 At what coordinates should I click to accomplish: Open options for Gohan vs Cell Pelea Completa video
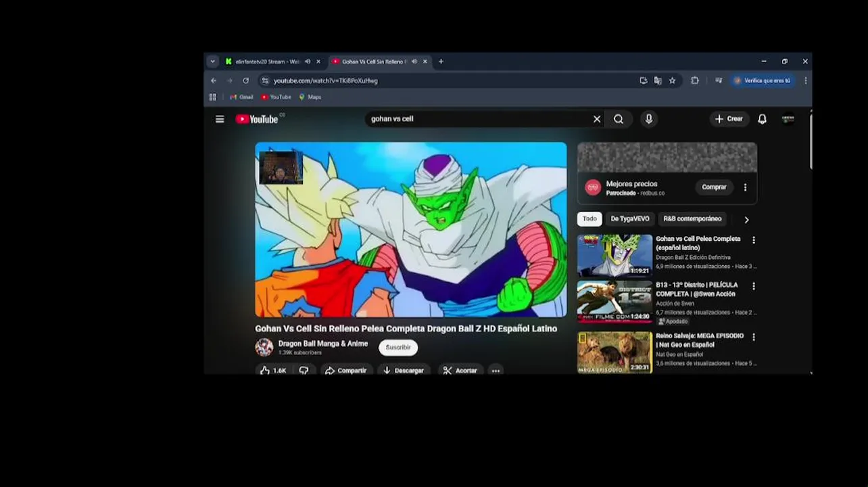point(754,240)
